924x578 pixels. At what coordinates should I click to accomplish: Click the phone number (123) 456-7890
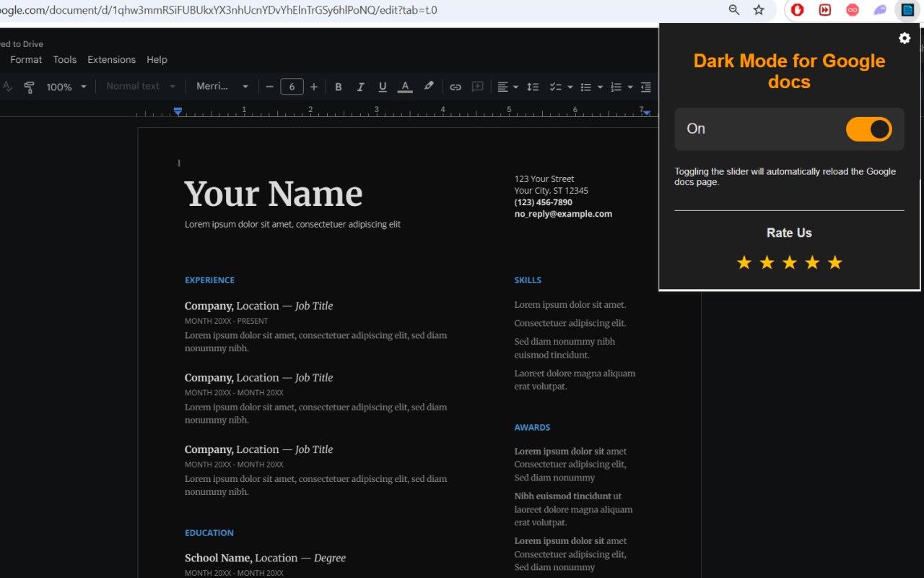(544, 202)
